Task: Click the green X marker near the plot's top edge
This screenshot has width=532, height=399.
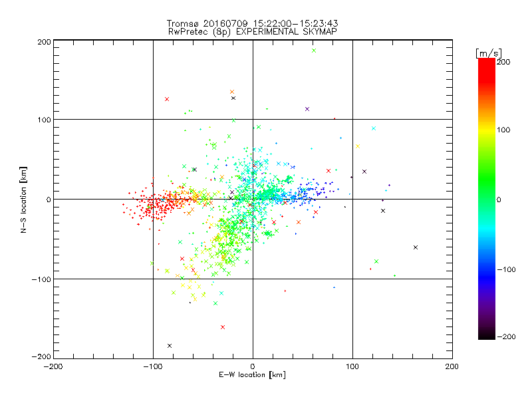Action: pos(314,51)
